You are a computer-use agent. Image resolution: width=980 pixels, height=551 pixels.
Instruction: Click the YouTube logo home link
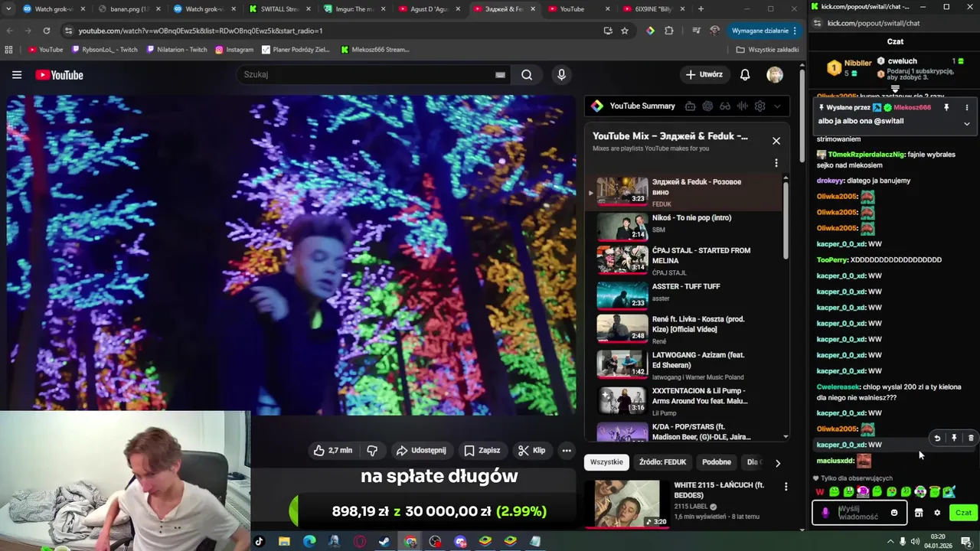click(59, 75)
